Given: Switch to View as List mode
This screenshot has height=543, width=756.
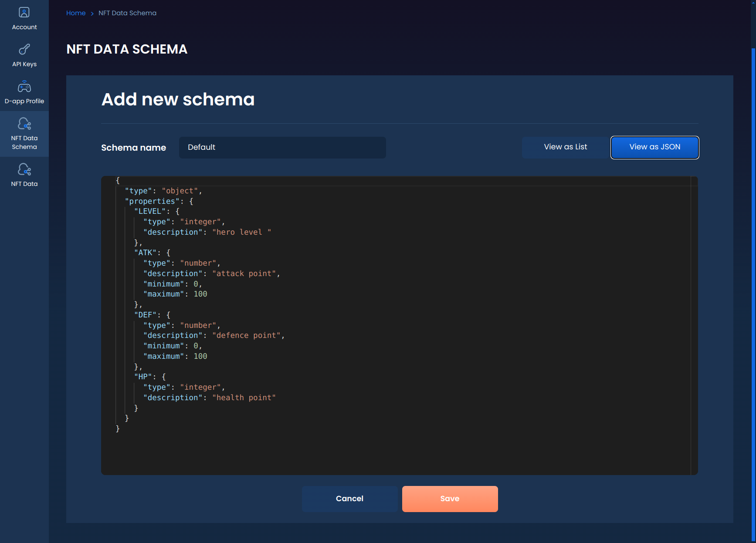Looking at the screenshot, I should click(565, 147).
